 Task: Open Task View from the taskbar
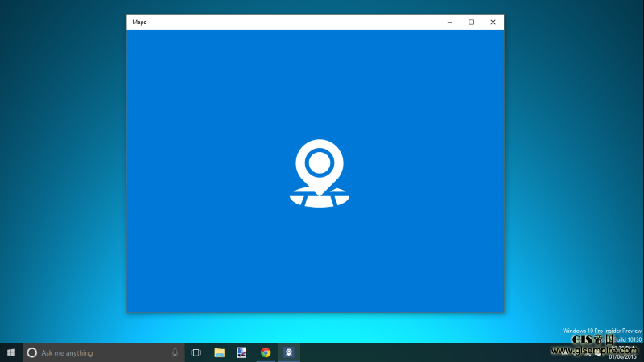[x=196, y=352]
